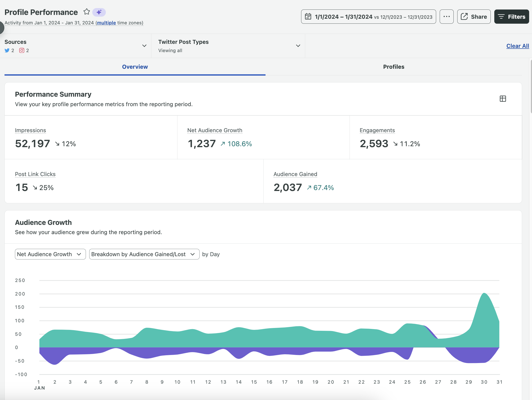The height and width of the screenshot is (400, 532).
Task: Open the Net Audience Growth dropdown
Action: [50, 254]
